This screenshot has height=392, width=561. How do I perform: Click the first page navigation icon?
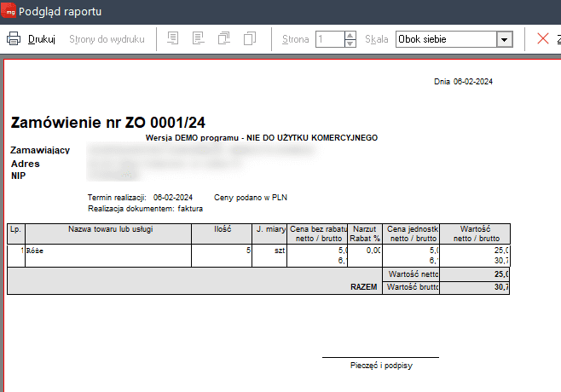point(173,39)
